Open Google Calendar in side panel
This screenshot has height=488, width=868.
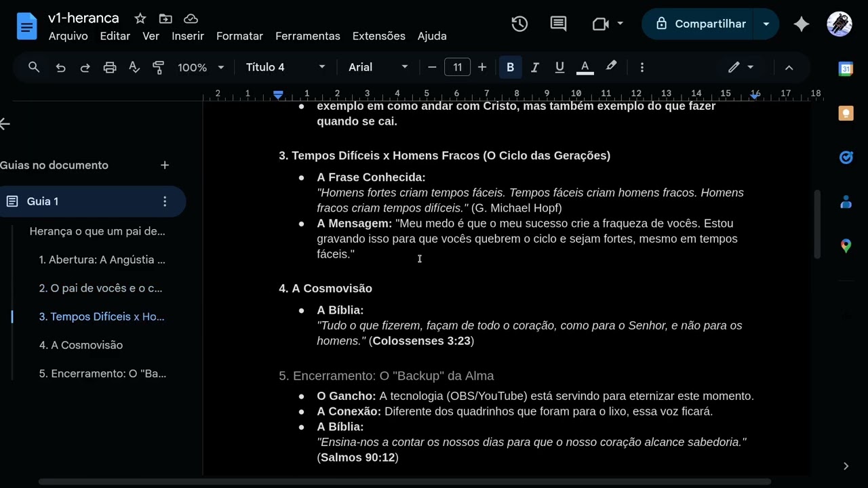pyautogui.click(x=846, y=68)
